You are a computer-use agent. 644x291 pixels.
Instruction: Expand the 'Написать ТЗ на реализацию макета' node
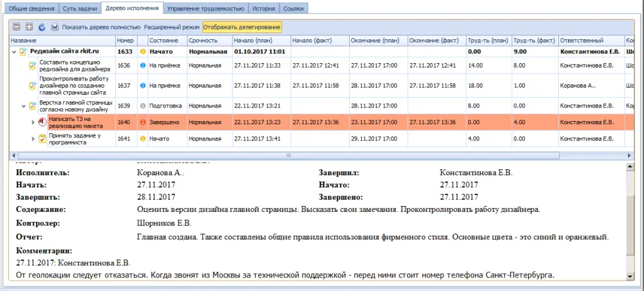click(33, 122)
